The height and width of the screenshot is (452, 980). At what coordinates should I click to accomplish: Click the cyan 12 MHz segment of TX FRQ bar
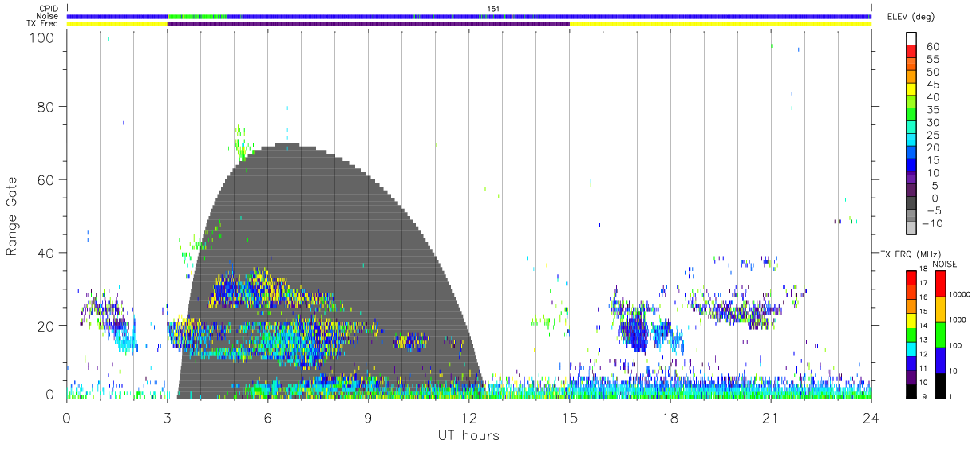click(x=911, y=348)
